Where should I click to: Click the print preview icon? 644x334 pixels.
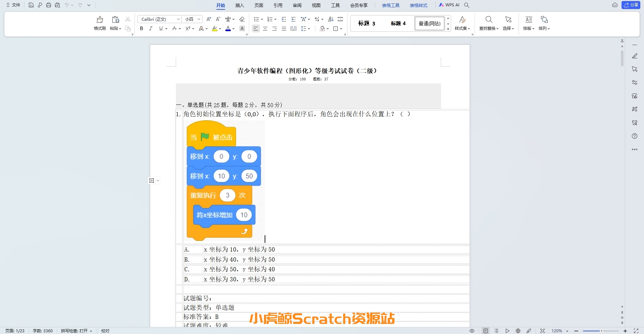click(x=57, y=5)
